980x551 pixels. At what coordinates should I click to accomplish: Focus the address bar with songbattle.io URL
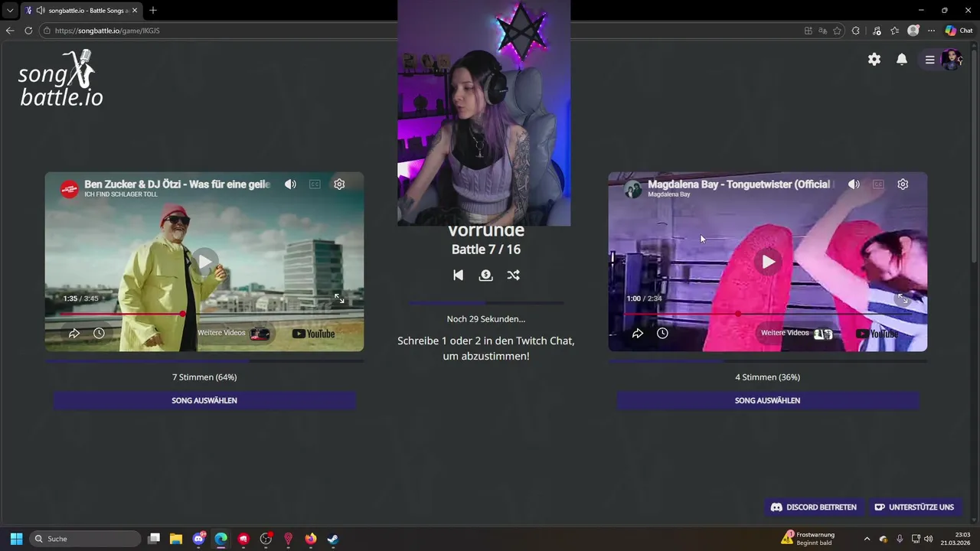pos(421,31)
